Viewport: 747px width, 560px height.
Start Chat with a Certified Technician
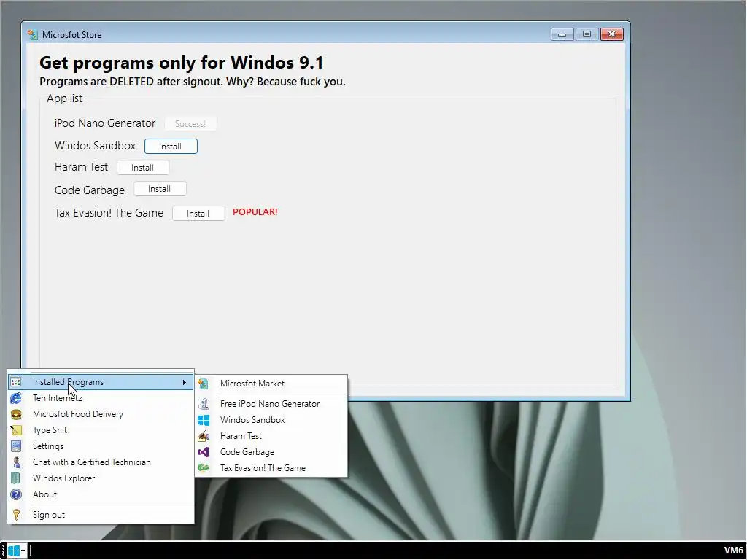[x=101, y=462]
